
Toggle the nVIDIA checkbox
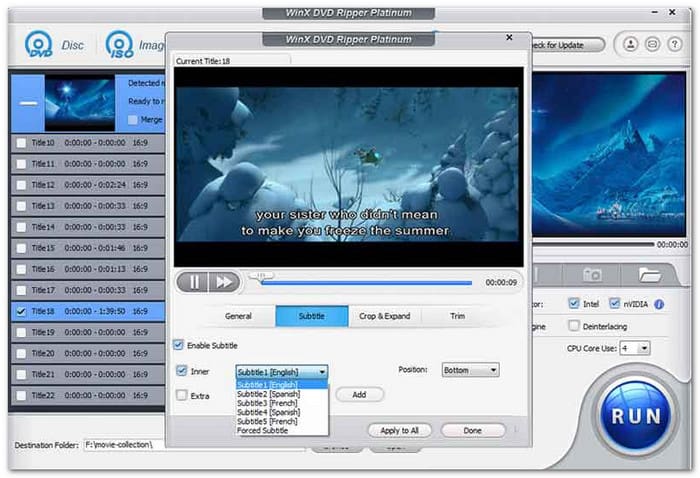pos(615,303)
